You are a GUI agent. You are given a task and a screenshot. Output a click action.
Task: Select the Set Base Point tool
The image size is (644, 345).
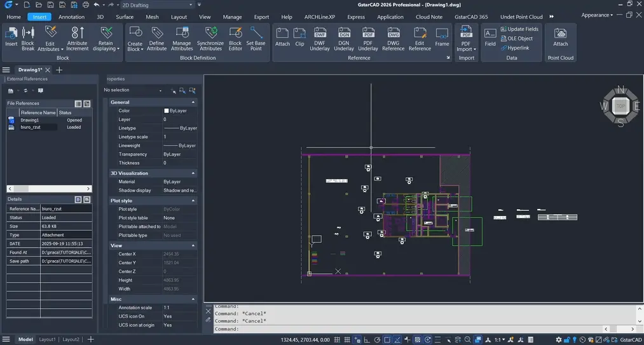pyautogui.click(x=256, y=38)
